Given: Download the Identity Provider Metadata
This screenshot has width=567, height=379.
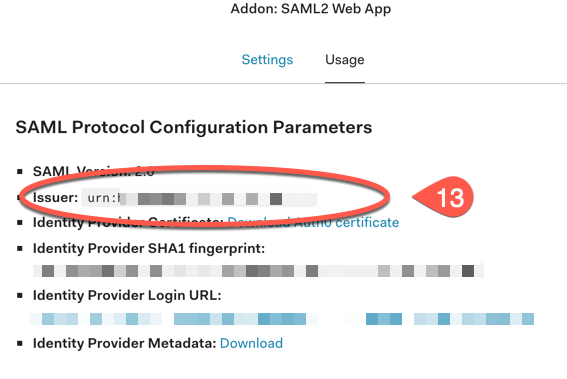Looking at the screenshot, I should pos(251,343).
